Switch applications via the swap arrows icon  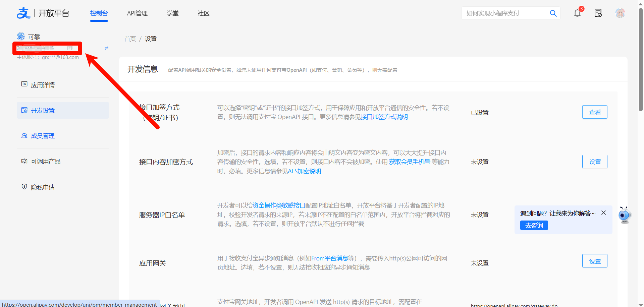(x=106, y=48)
